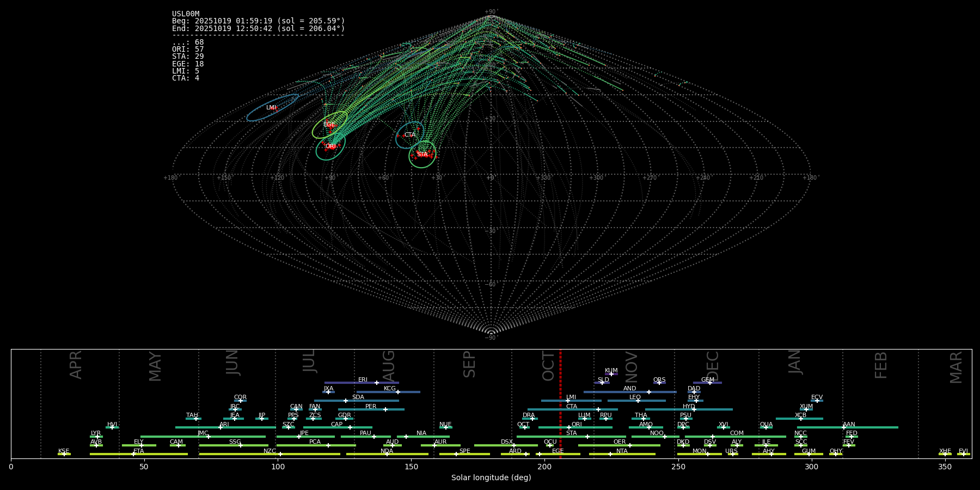This screenshot has height=490, width=980.
Task: Click the USL00M station title text
Action: pyautogui.click(x=186, y=14)
